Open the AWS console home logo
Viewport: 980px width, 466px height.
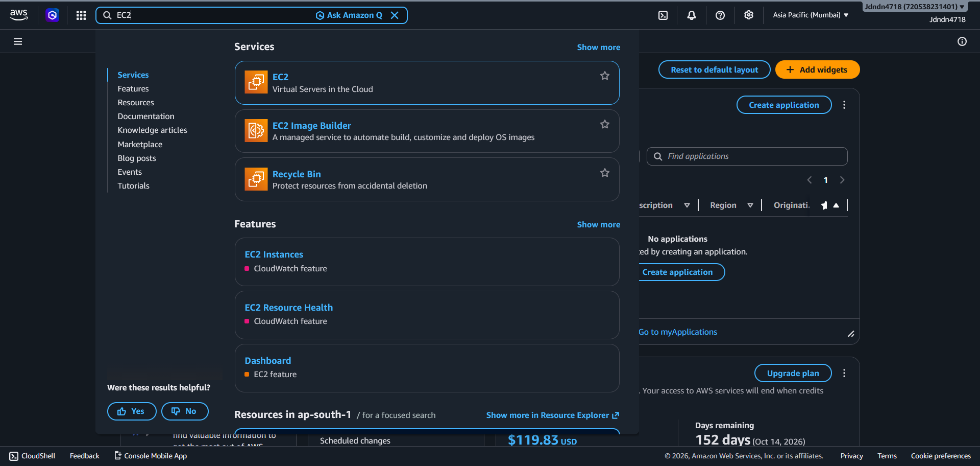19,15
